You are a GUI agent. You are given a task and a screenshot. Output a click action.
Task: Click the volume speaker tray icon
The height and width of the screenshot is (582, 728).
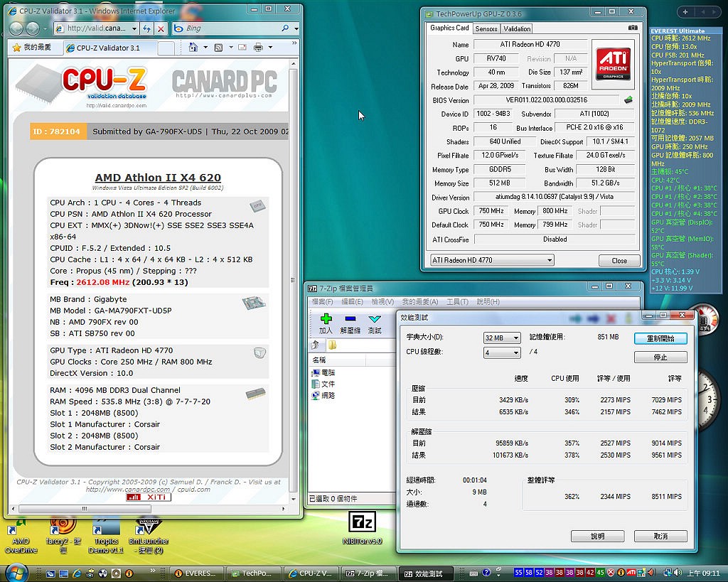pyautogui.click(x=678, y=573)
